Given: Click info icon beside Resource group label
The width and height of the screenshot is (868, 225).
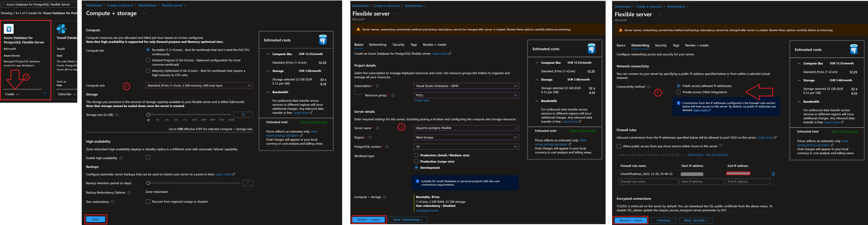Looking at the screenshot, I should pos(393,95).
